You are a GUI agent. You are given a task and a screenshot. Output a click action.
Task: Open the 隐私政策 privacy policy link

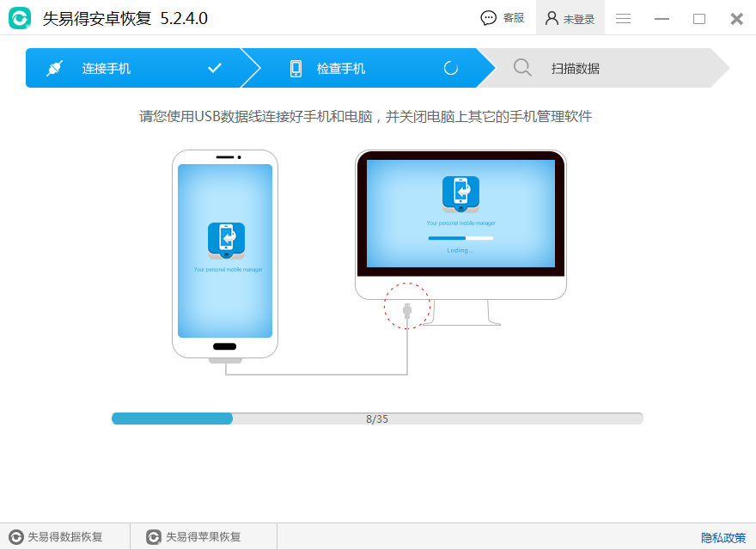pos(723,537)
